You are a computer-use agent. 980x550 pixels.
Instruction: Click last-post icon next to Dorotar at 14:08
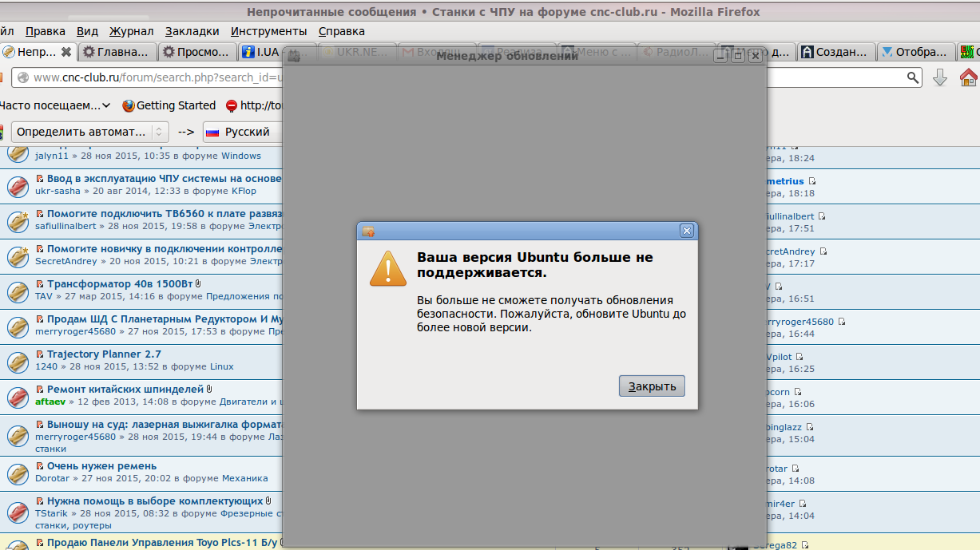[x=796, y=469]
